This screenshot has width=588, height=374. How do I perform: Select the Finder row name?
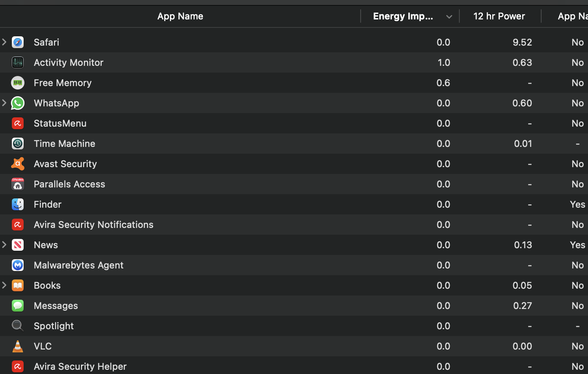point(48,204)
